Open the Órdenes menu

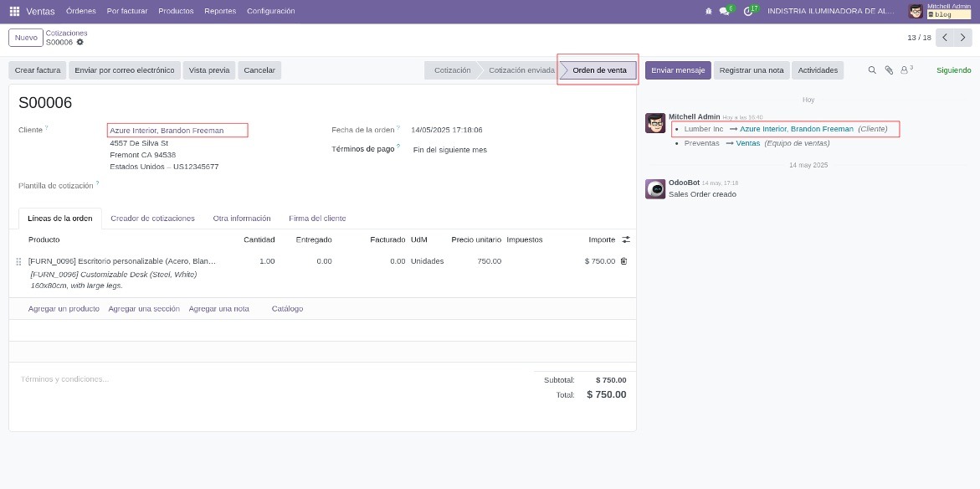coord(80,11)
